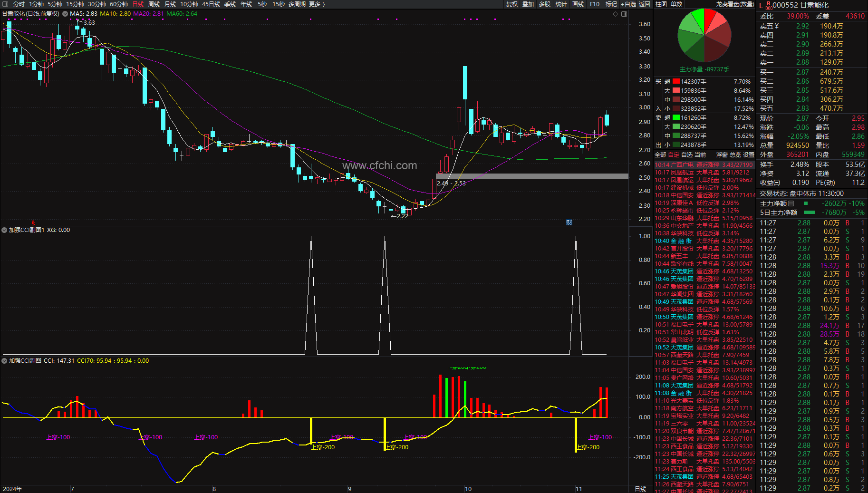Click the 龙虎看盘 pie chart
The height and width of the screenshot is (493, 868).
704,35
